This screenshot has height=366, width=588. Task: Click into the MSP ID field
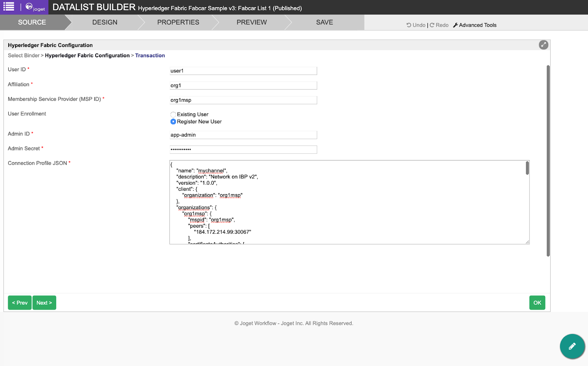coord(243,100)
